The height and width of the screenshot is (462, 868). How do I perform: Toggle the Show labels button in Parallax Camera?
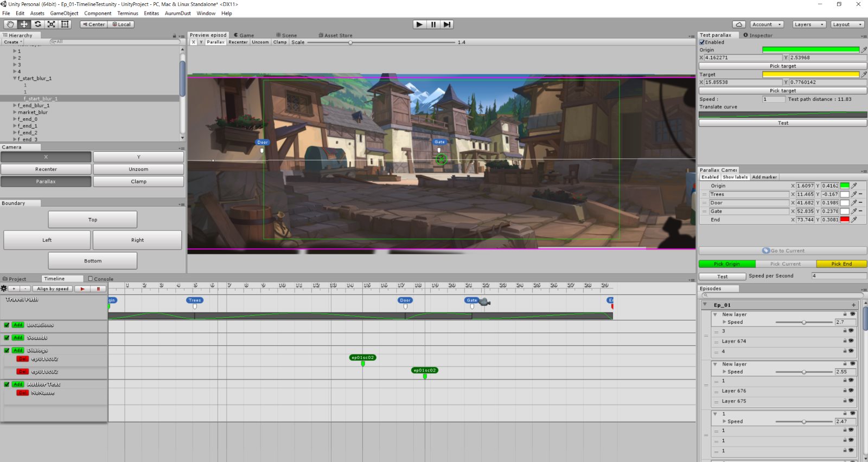pos(735,177)
